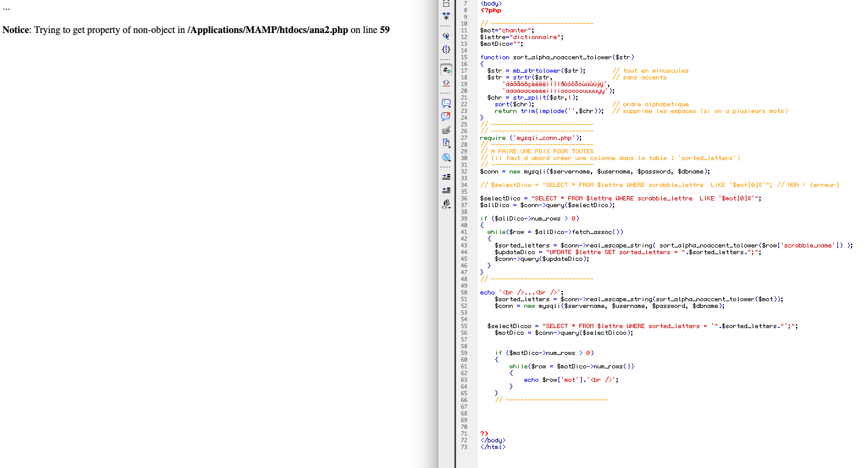The height and width of the screenshot is (468, 868).
Task: Click the closing ?> PHP tag
Action: [x=484, y=434]
